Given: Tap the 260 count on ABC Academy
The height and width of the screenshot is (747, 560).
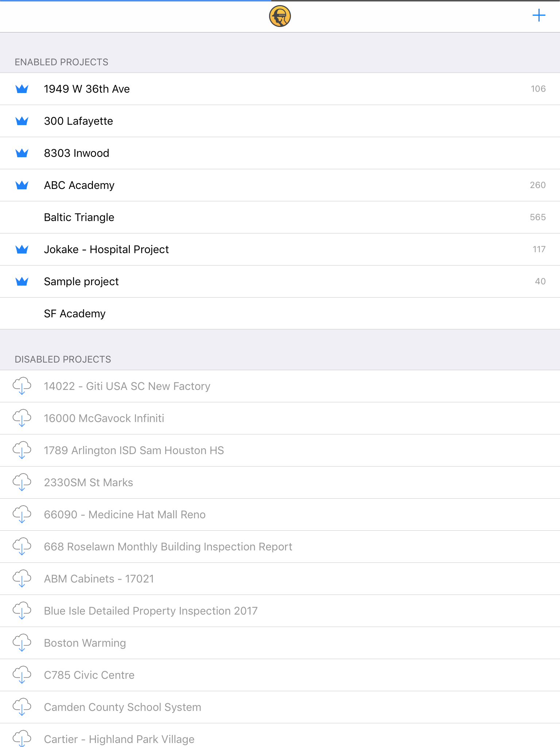Looking at the screenshot, I should pos(538,185).
